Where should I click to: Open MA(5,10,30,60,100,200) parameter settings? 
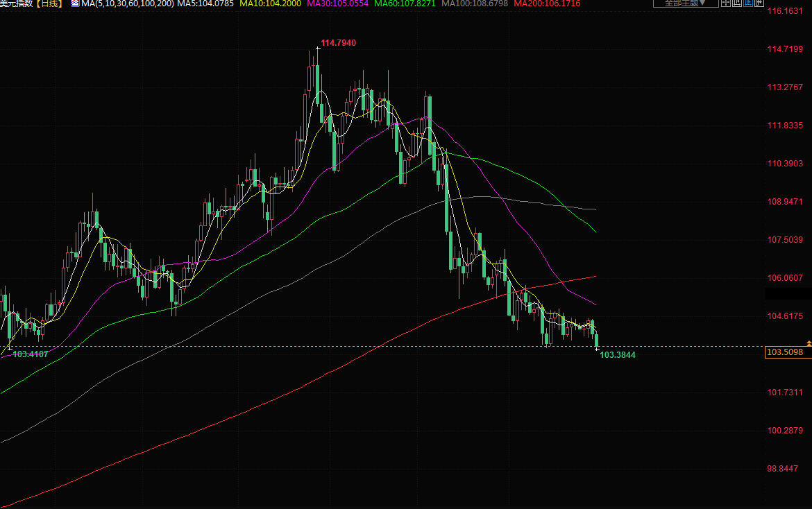[x=126, y=3]
